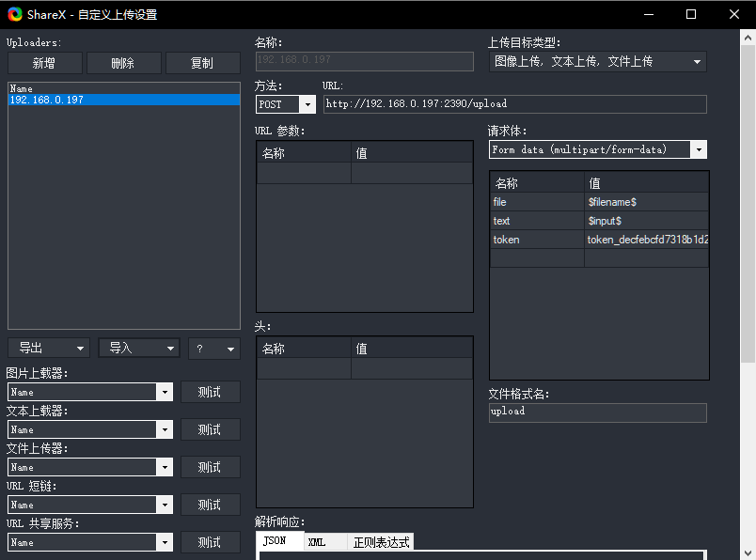Image resolution: width=756 pixels, height=560 pixels.
Task: Test the 文本上载器 with 测试 button
Action: coord(211,429)
